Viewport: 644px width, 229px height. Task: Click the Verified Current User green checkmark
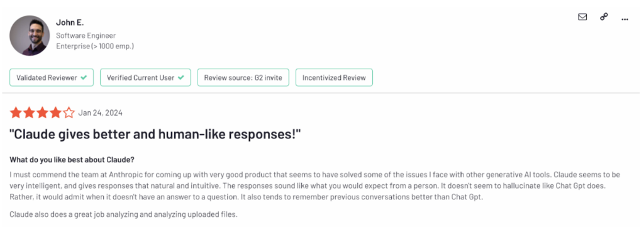tap(181, 77)
